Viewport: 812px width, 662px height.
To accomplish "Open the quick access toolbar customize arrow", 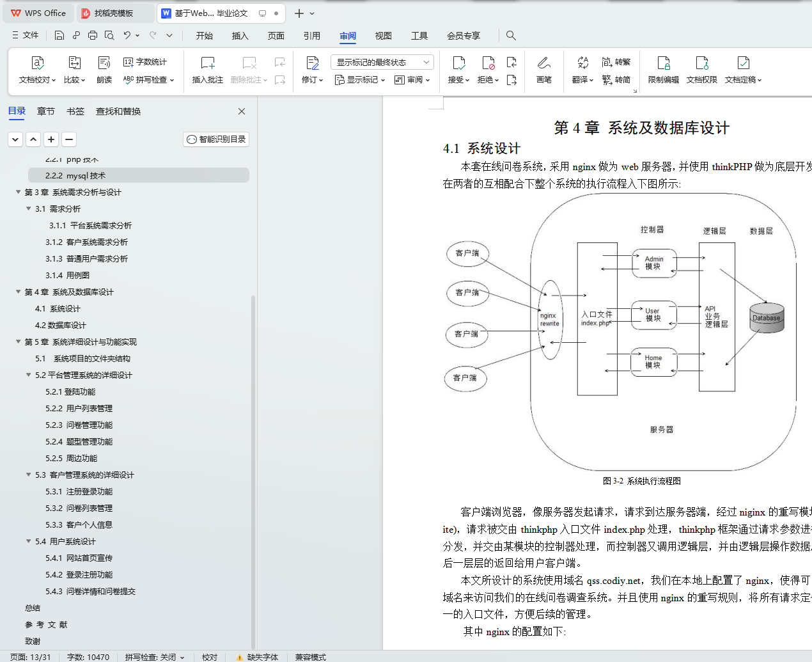I will click(x=169, y=35).
